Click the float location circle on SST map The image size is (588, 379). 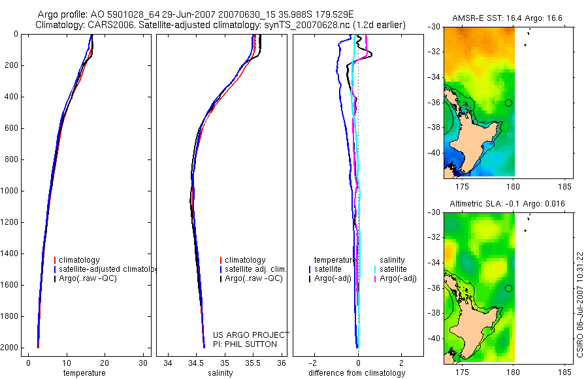coord(508,103)
